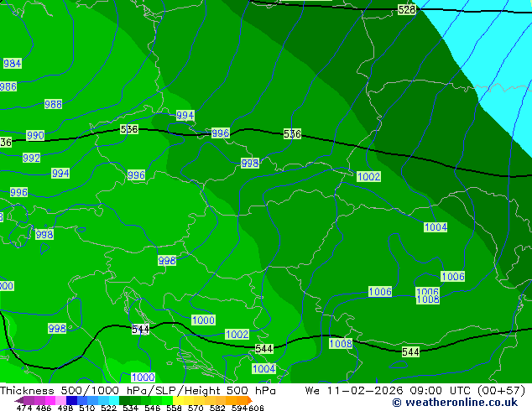The height and width of the screenshot is (411, 532).
Task: Pick the dark green legend swatch above 534
Action: pyautogui.click(x=125, y=400)
